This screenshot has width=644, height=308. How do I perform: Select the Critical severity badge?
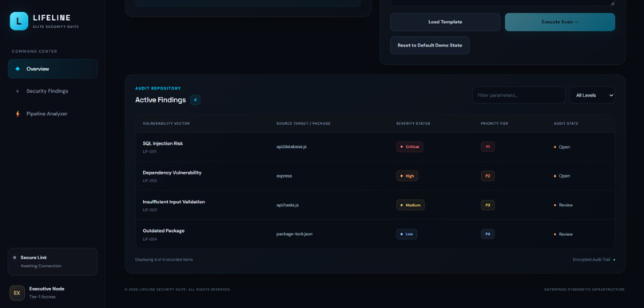[410, 147]
